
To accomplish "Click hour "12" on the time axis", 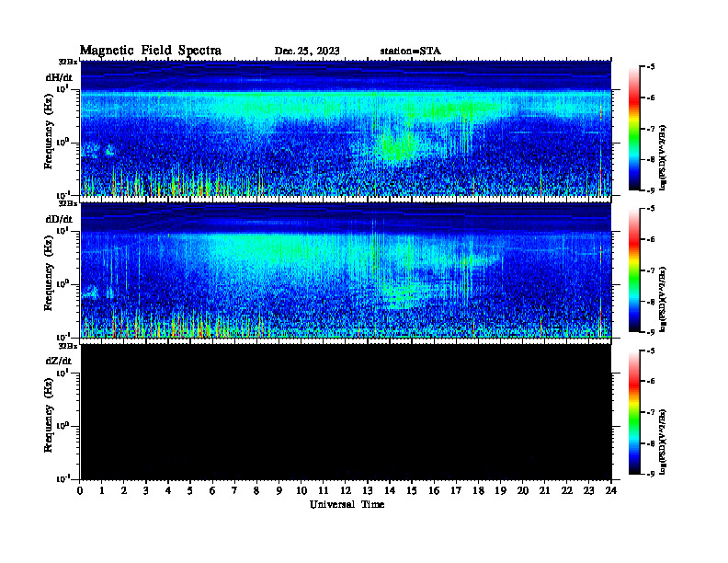I will (x=346, y=490).
